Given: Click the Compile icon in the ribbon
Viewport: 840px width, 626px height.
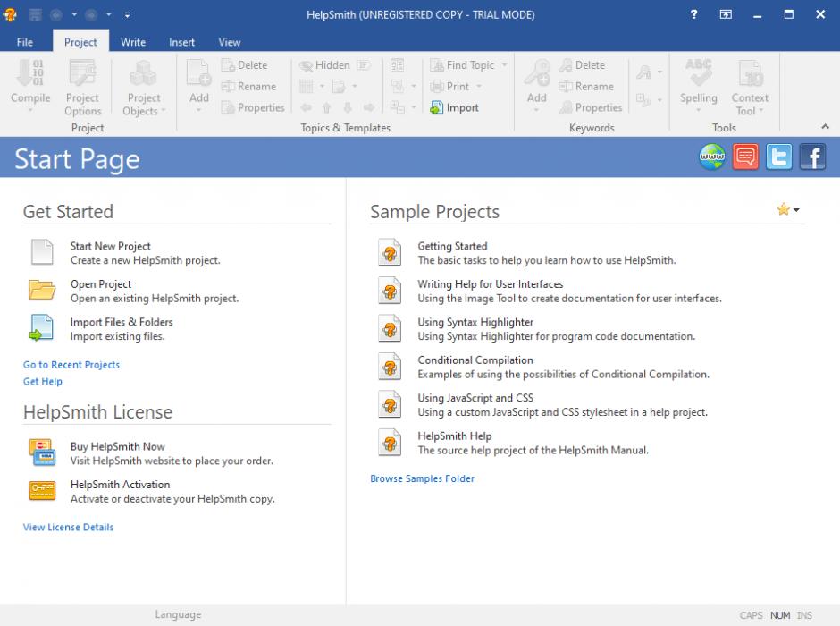Looking at the screenshot, I should 30,73.
